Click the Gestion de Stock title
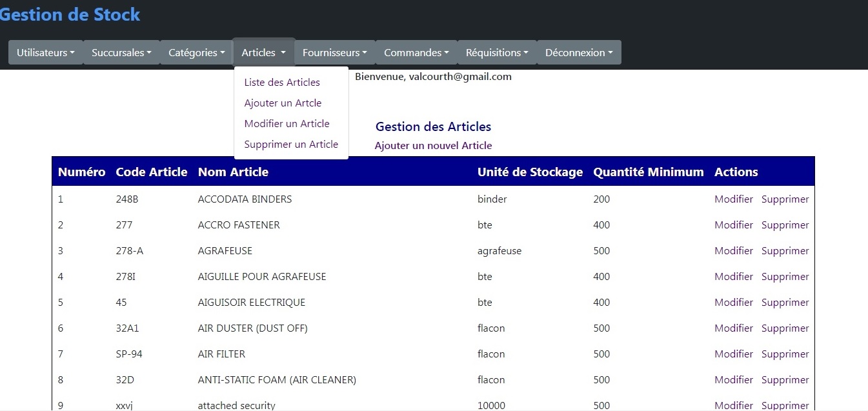 click(70, 14)
